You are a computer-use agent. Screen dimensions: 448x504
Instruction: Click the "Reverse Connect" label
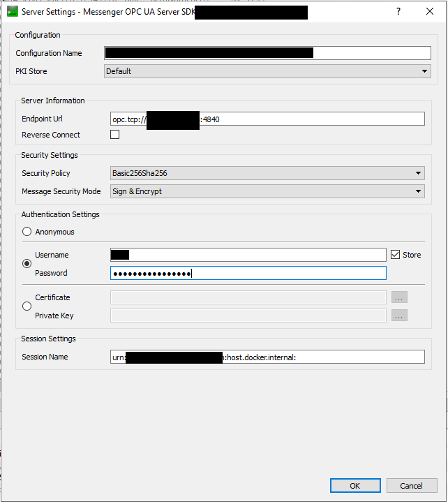coord(51,135)
